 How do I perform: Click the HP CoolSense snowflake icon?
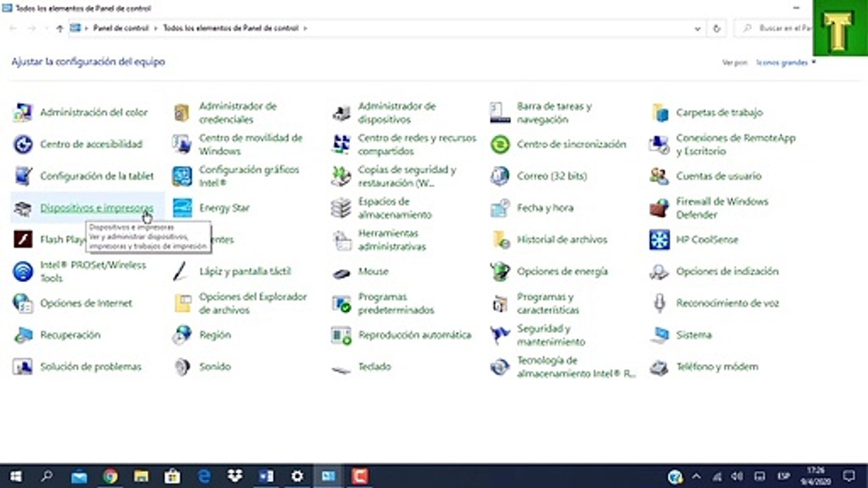(659, 240)
